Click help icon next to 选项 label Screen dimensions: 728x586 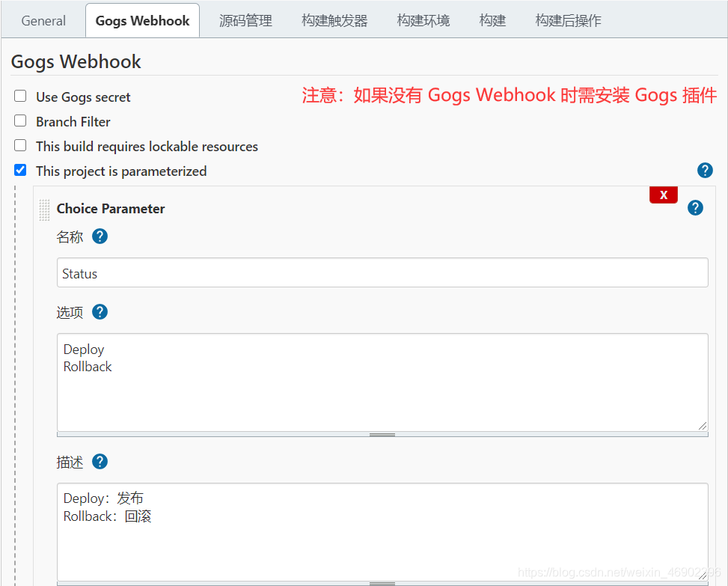pos(100,311)
